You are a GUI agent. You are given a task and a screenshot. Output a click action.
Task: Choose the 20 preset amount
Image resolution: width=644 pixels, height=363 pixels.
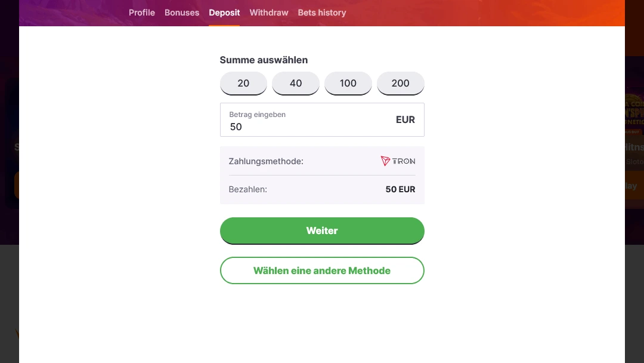(x=243, y=83)
